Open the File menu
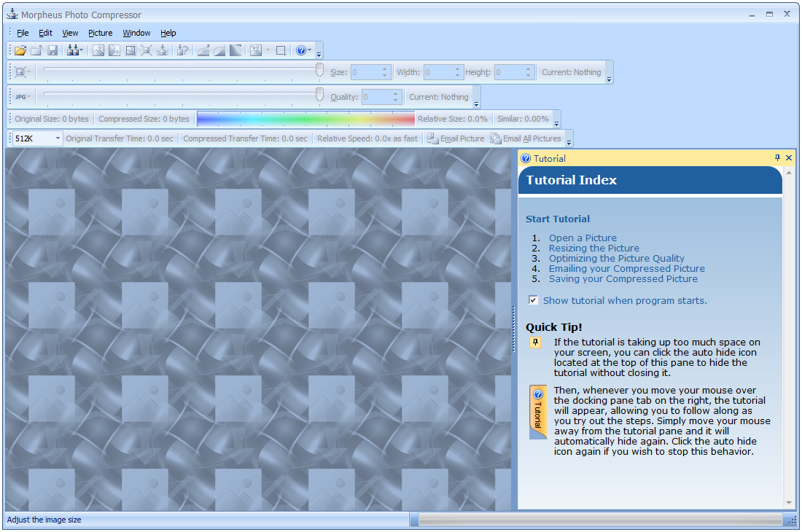 (x=23, y=33)
